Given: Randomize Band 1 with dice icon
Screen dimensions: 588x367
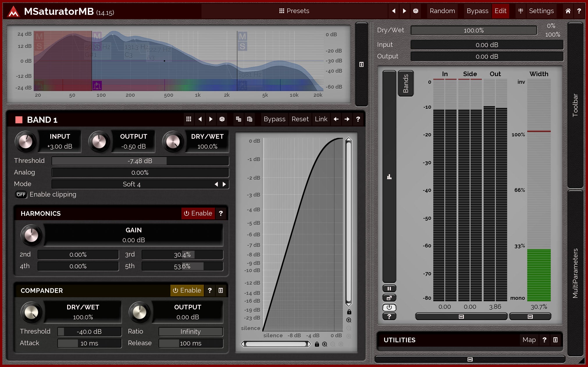Looking at the screenshot, I should 222,119.
